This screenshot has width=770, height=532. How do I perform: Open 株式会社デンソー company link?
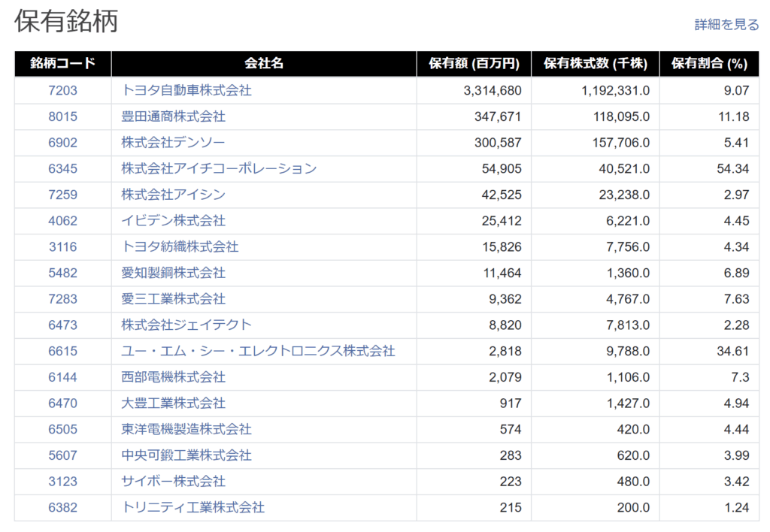[x=174, y=142]
